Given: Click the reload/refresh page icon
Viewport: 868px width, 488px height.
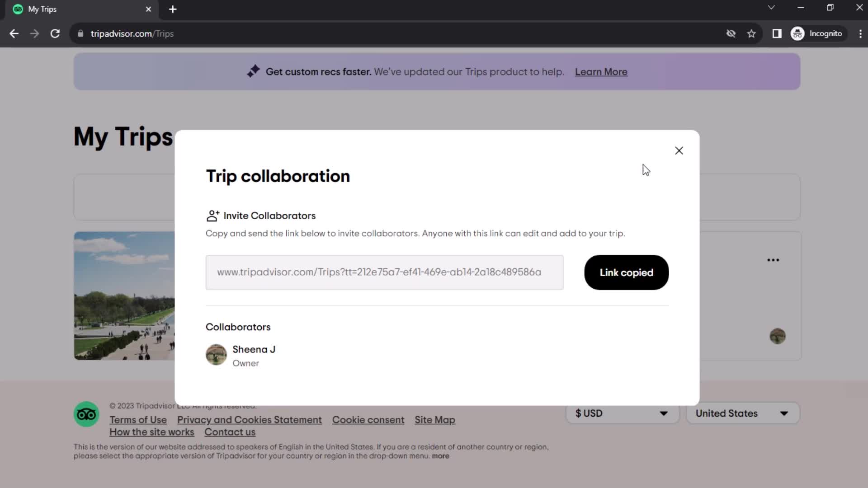Looking at the screenshot, I should (54, 34).
